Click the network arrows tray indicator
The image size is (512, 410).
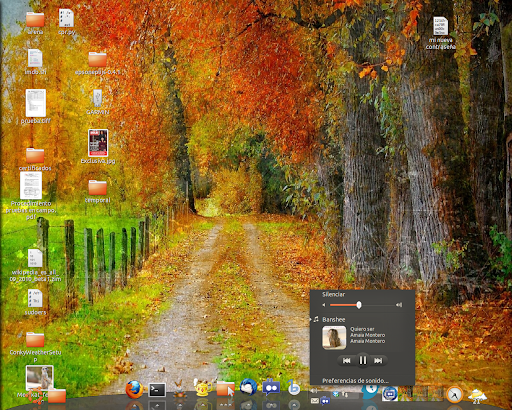click(345, 395)
